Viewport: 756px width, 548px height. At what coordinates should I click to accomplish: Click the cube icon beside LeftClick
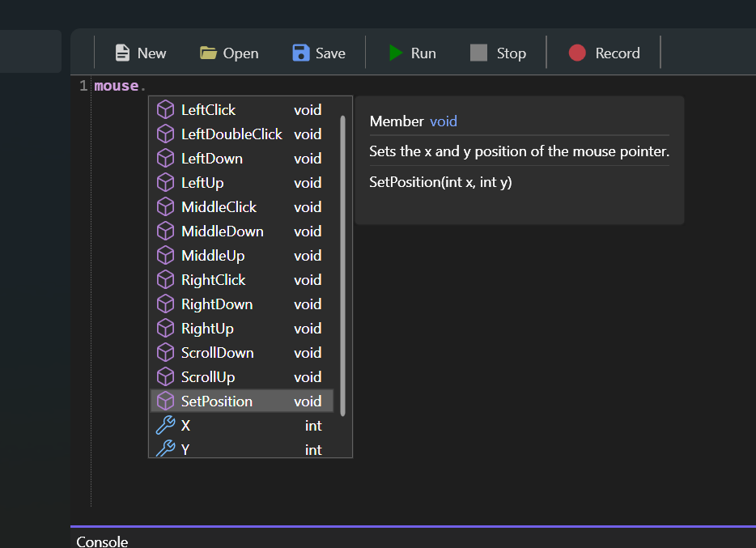pos(165,110)
